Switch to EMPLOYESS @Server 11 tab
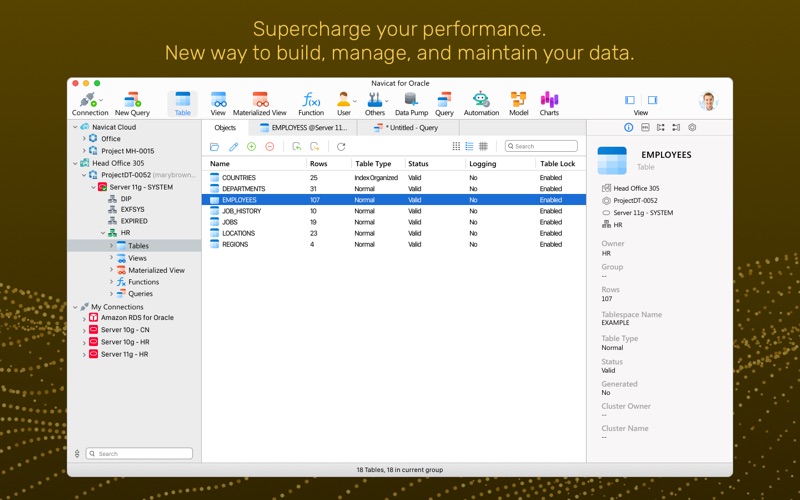This screenshot has width=800, height=500. (304, 128)
